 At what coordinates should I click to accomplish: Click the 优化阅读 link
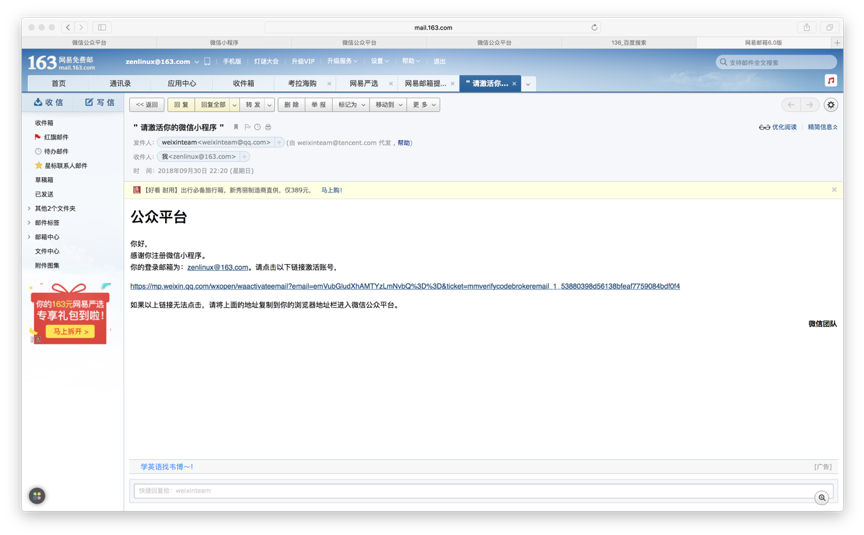click(x=777, y=127)
